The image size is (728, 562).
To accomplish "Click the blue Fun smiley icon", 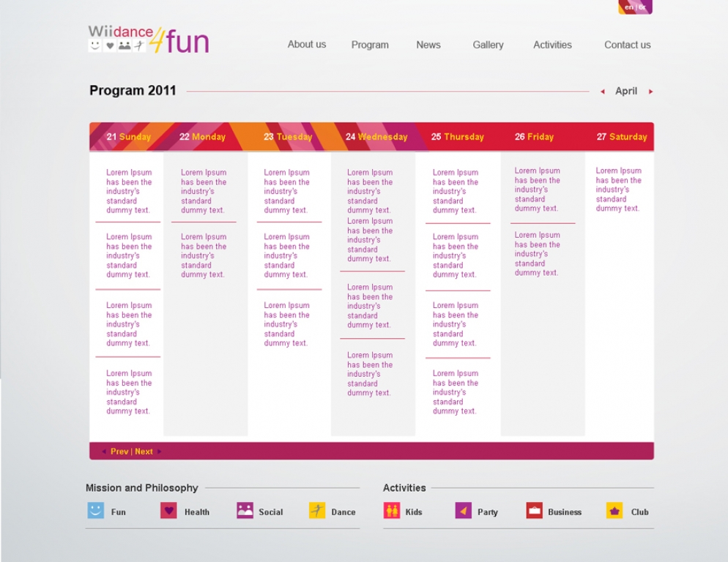I will tap(96, 511).
